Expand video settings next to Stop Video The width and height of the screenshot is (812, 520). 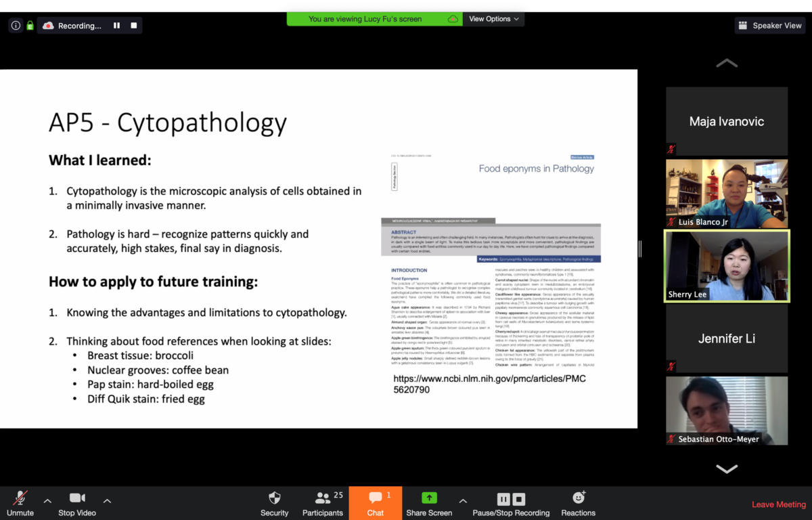point(107,501)
